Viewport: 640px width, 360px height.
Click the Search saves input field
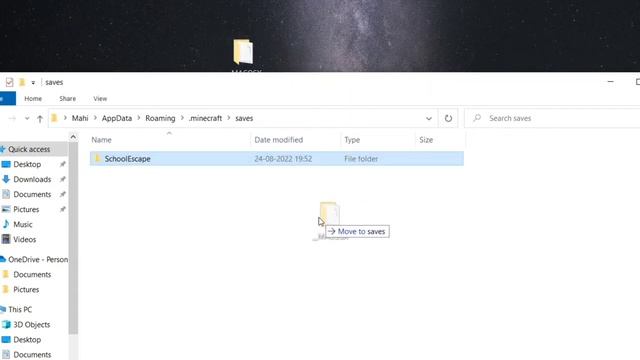coord(553,118)
